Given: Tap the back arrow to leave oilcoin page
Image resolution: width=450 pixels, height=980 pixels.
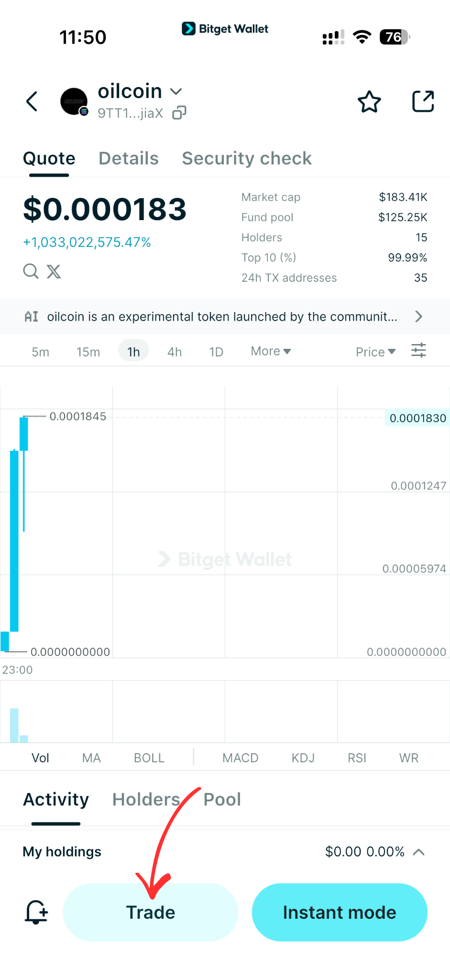Looking at the screenshot, I should coord(32,101).
